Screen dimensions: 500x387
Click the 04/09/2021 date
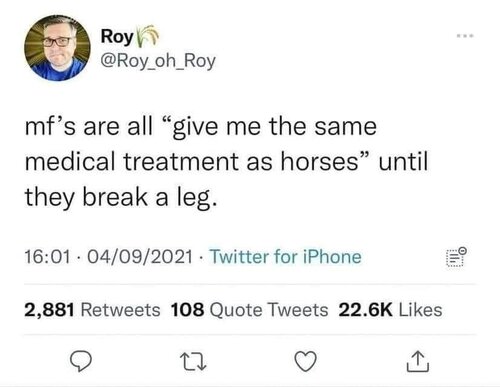click(x=140, y=257)
